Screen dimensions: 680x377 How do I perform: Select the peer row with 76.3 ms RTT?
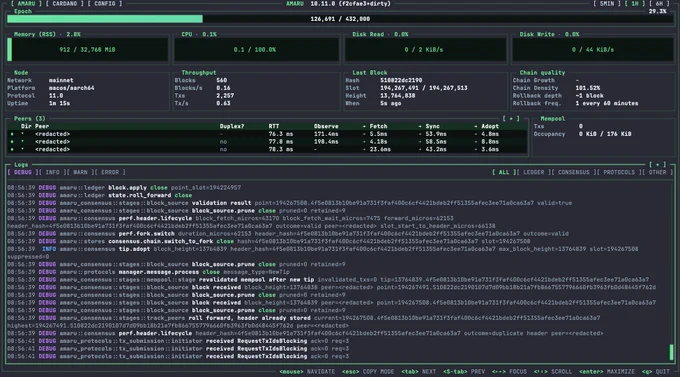[x=267, y=134]
